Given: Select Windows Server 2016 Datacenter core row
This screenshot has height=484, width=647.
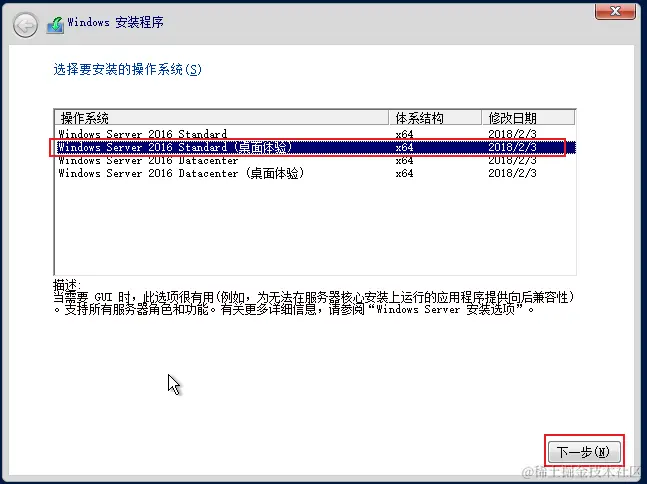Looking at the screenshot, I should (315, 160).
